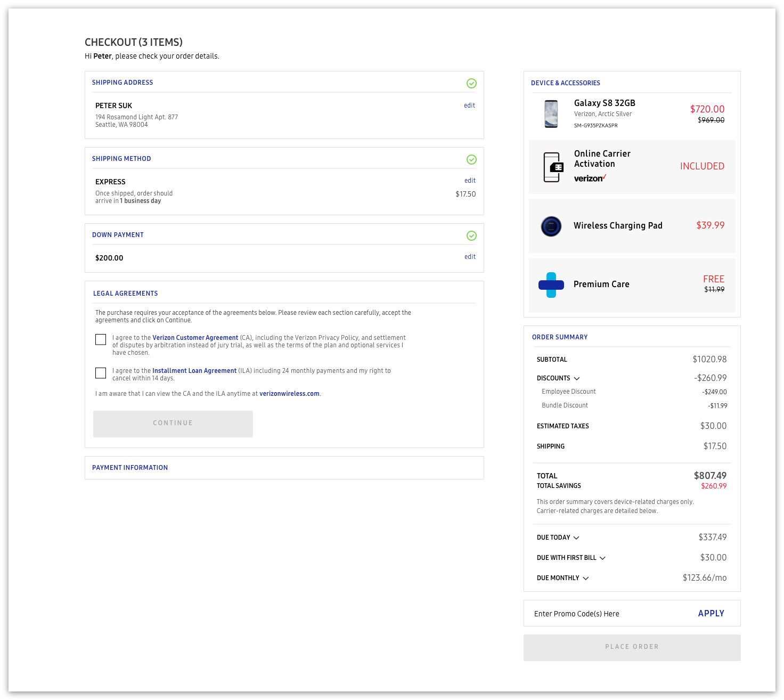Screen dimensions: 784x700
Task: Expand the Due Today breakdown
Action: [576, 538]
